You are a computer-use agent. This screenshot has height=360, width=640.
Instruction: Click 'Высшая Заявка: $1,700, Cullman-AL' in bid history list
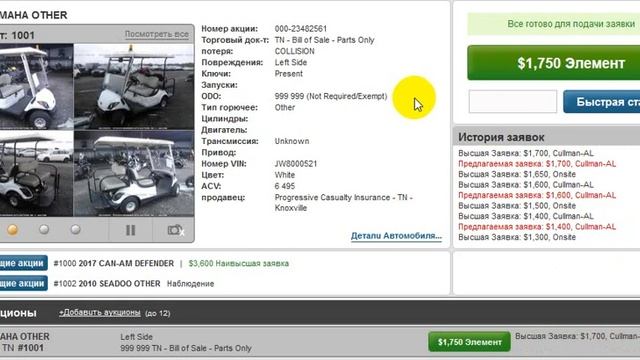(526, 153)
